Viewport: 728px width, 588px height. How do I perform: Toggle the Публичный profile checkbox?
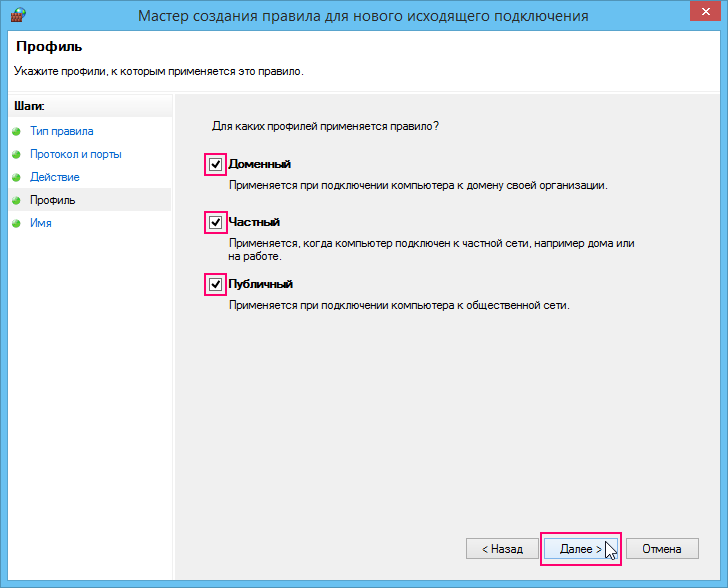[x=215, y=284]
